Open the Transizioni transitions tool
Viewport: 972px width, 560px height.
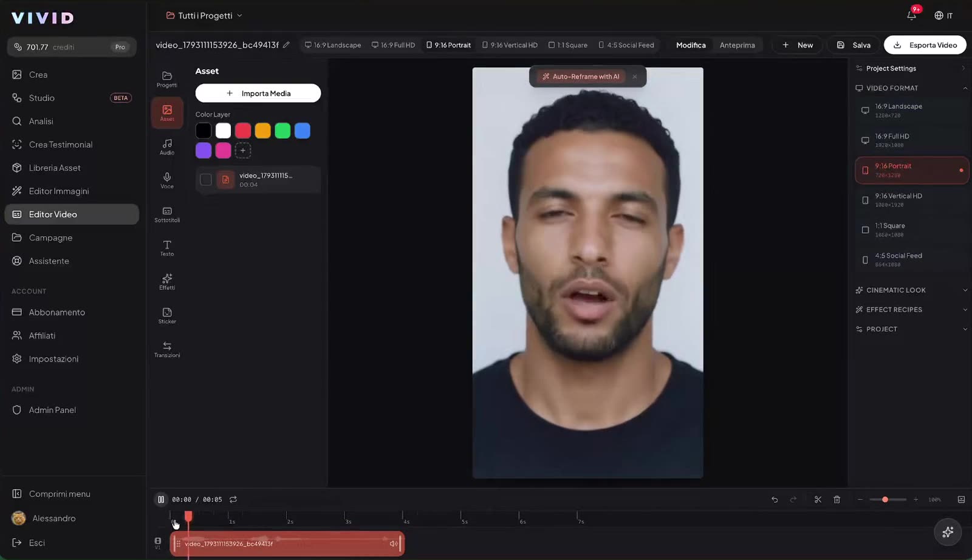[167, 349]
